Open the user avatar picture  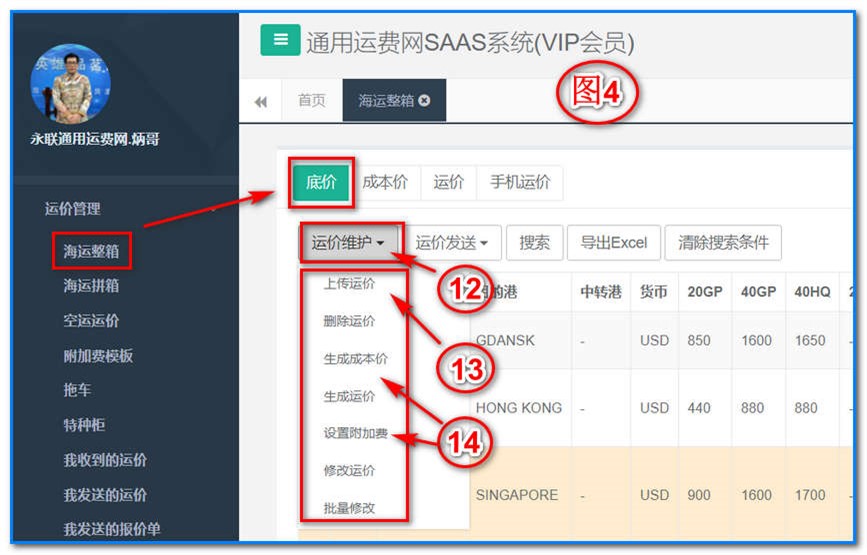70,84
